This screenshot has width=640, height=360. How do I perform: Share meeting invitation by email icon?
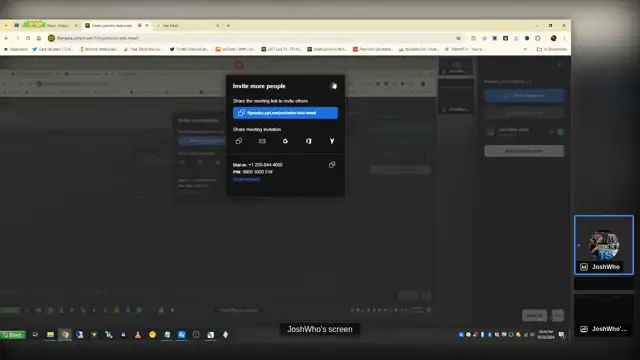[x=262, y=141]
